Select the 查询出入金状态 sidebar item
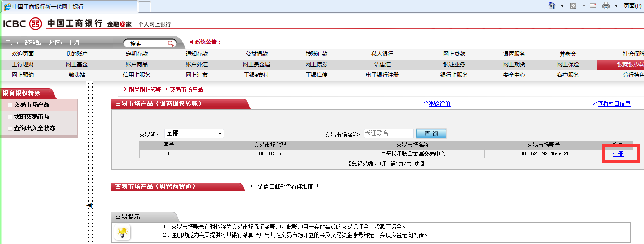This screenshot has height=244, width=644. pyautogui.click(x=35, y=129)
